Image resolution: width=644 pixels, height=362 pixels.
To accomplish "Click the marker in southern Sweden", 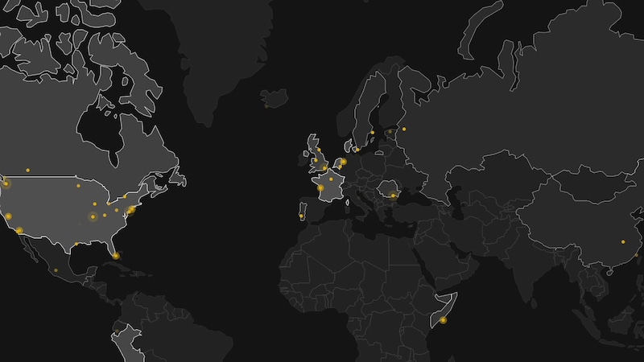I will [372, 133].
